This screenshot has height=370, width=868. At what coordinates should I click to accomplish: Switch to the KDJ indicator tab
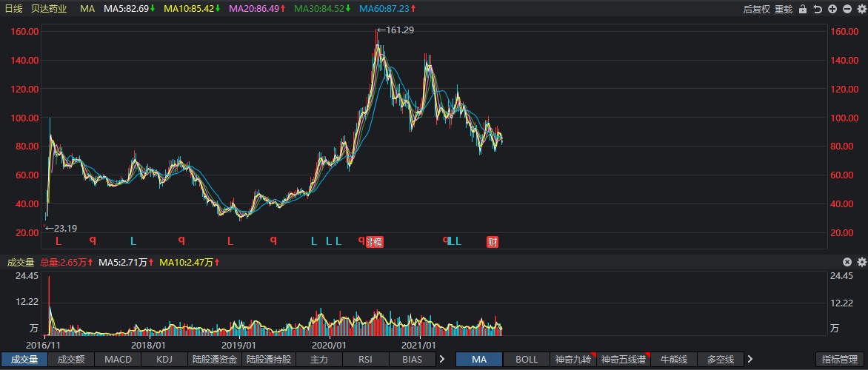tap(162, 359)
